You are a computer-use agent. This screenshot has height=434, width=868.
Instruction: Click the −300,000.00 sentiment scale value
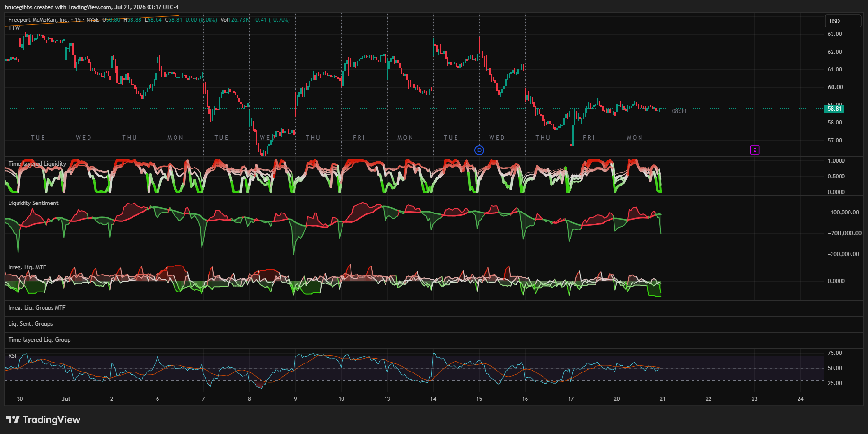[843, 254]
